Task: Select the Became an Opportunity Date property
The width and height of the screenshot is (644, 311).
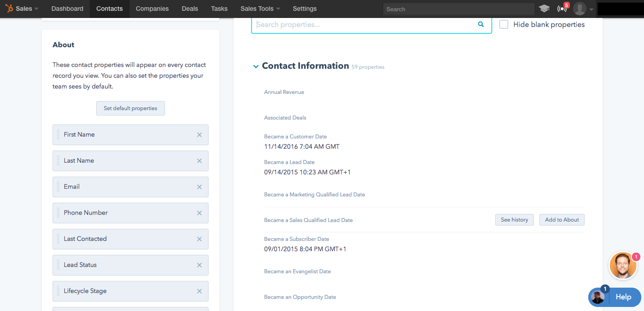Action: (300, 297)
